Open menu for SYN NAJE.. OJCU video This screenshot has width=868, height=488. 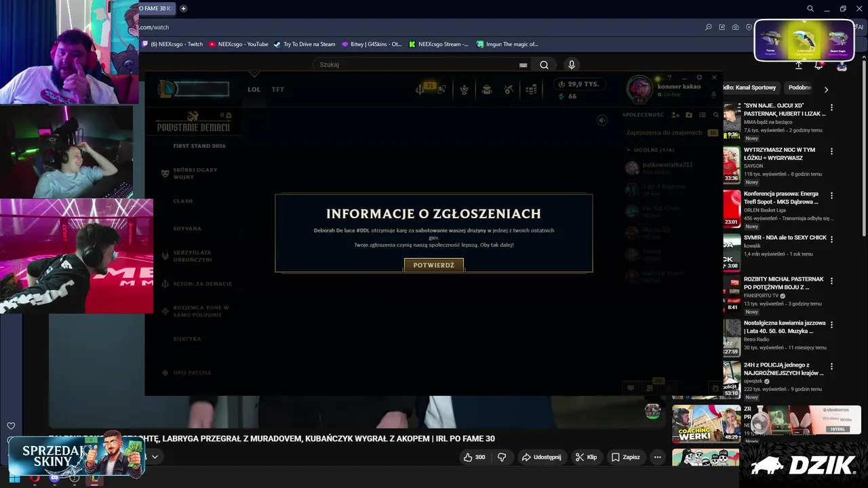(832, 107)
